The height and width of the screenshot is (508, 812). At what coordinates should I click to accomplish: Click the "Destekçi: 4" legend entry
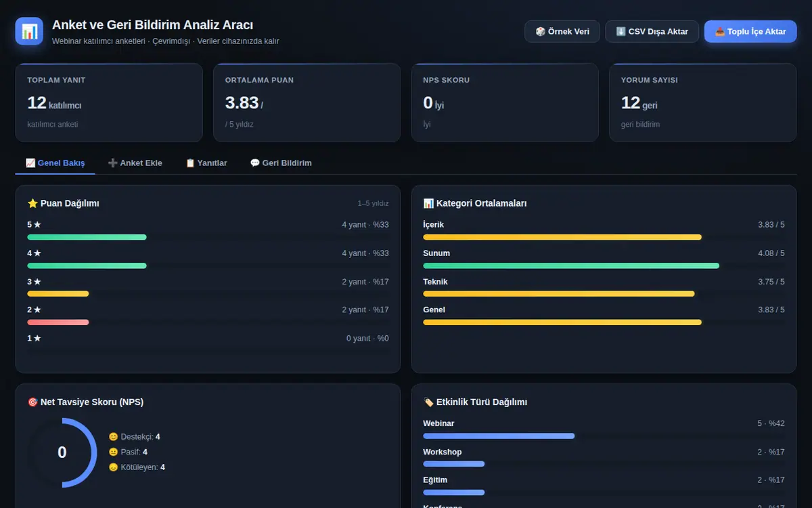[135, 437]
